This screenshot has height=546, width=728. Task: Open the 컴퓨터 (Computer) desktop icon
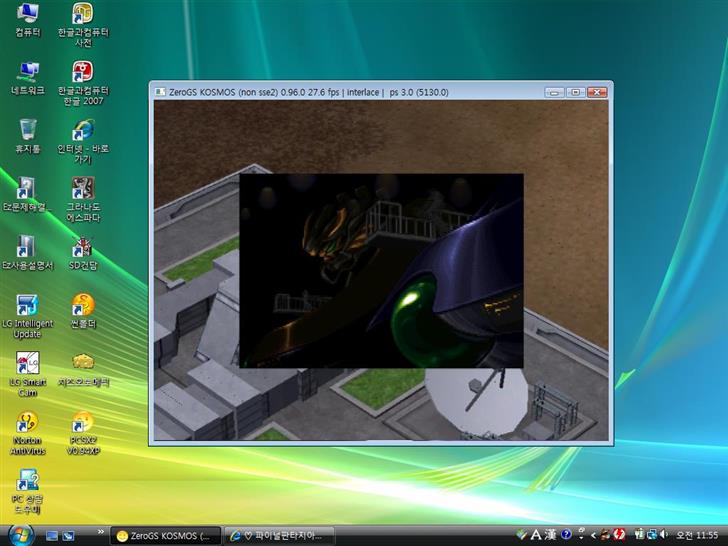(x=28, y=20)
